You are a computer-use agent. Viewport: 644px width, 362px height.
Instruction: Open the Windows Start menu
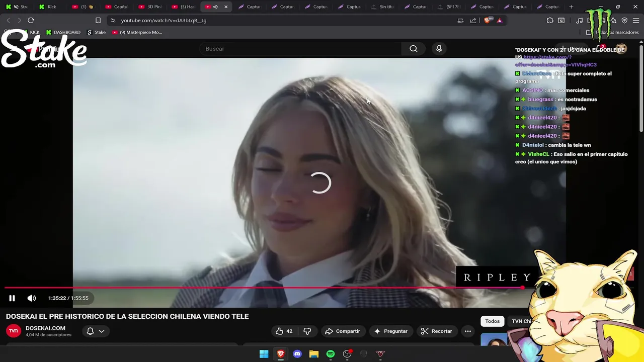pos(264,354)
